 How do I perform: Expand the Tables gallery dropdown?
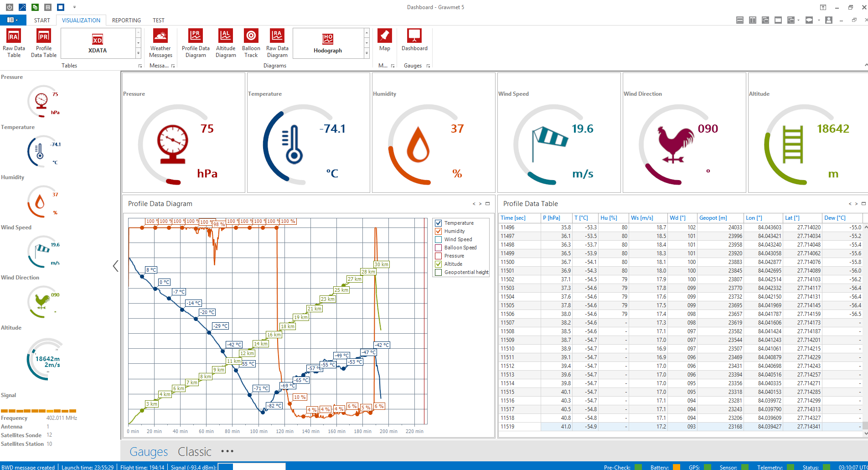pyautogui.click(x=138, y=54)
